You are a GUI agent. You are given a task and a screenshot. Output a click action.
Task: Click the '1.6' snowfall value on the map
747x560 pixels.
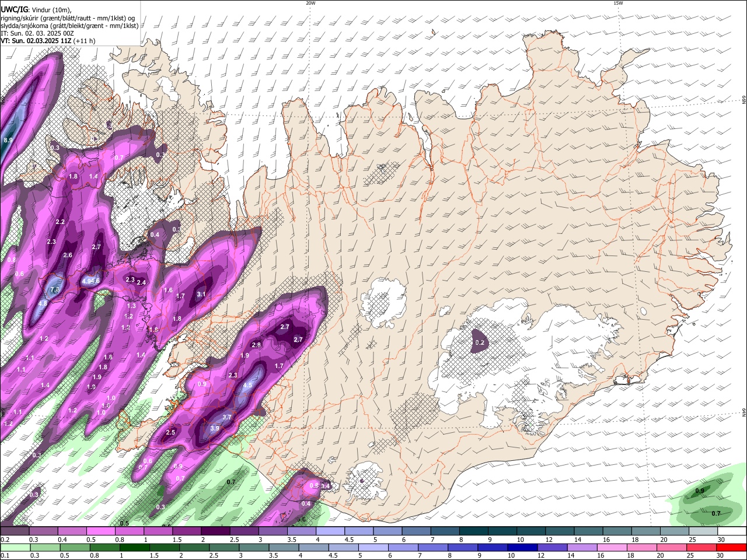(x=168, y=290)
